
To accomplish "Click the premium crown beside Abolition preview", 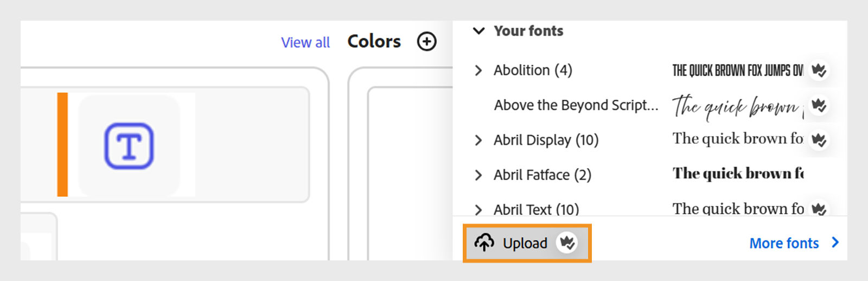I will 819,70.
